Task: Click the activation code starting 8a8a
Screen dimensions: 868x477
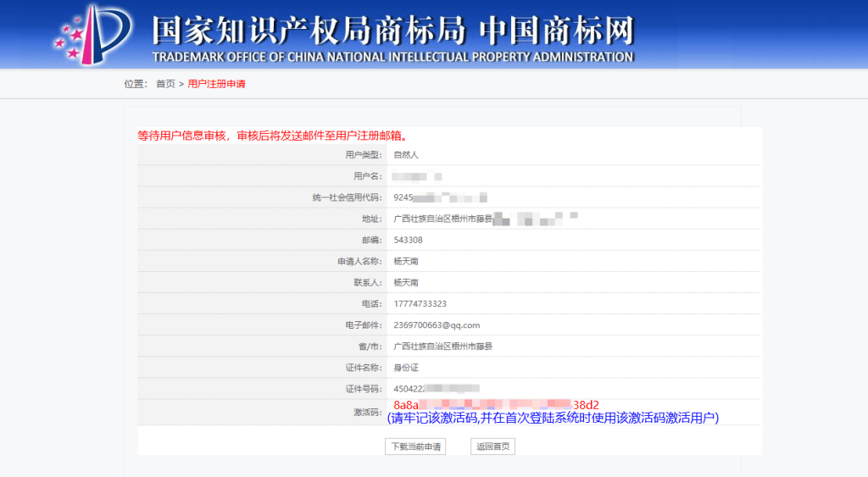Action: coord(496,405)
